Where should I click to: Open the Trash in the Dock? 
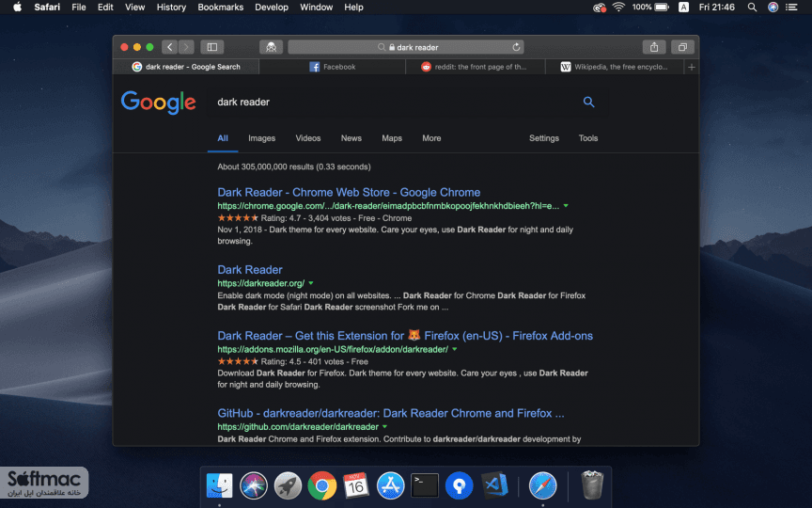pyautogui.click(x=592, y=485)
